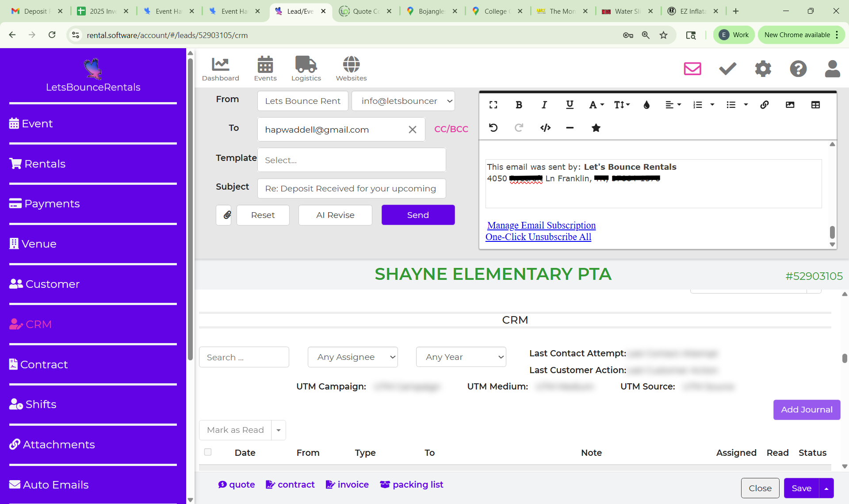Open the Logistics truck icon
Viewport: 849px width, 504px height.
[x=306, y=69]
